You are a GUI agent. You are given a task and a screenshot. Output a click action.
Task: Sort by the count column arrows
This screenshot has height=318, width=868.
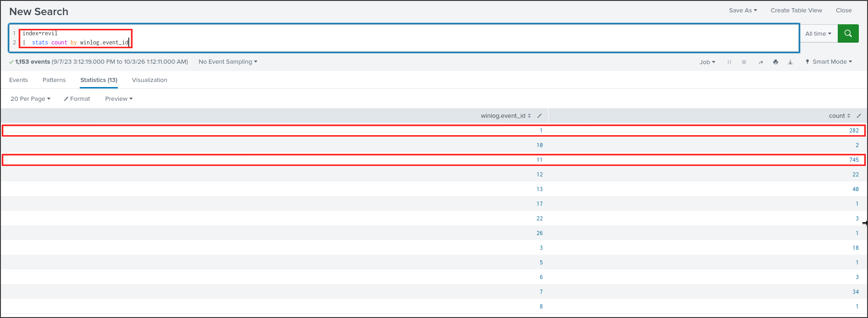pos(849,116)
